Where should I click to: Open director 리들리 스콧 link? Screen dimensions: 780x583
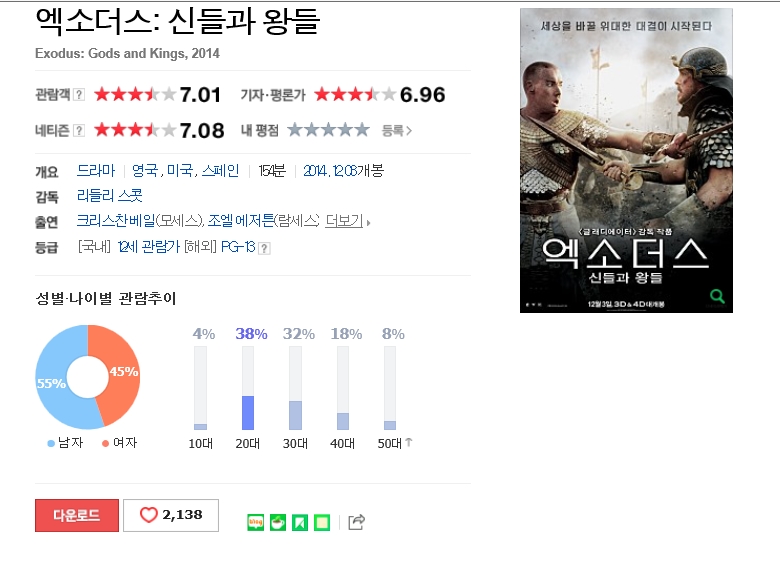click(109, 195)
